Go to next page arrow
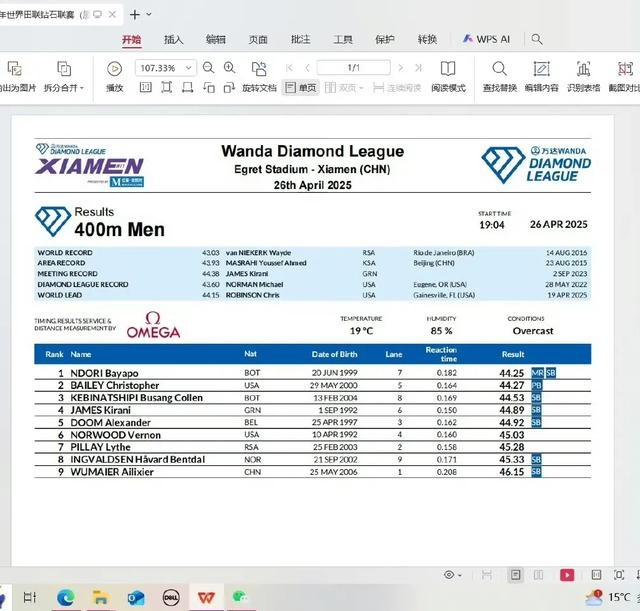The width and height of the screenshot is (640, 611). point(400,68)
